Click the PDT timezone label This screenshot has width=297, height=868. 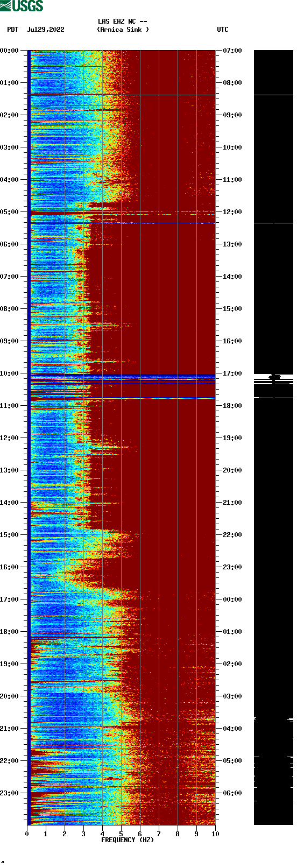(13, 30)
